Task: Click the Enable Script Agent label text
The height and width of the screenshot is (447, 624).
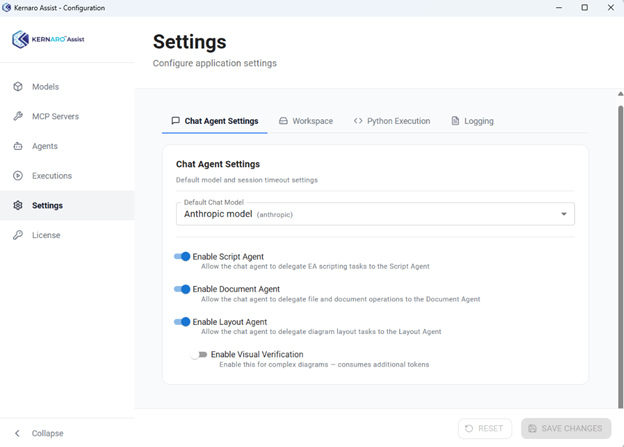Action: pyautogui.click(x=228, y=257)
